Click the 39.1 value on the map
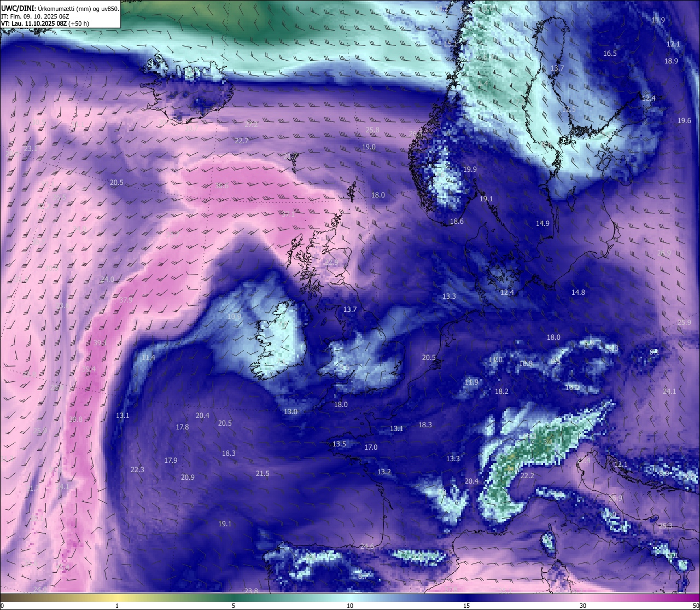 click(x=100, y=343)
